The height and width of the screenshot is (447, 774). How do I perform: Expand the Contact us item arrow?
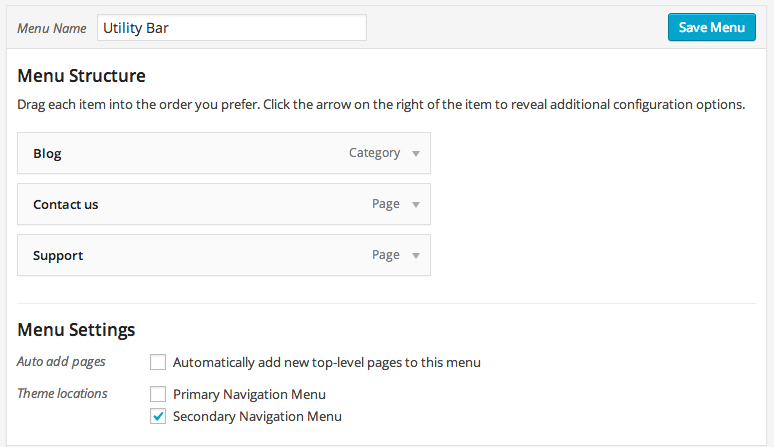(x=416, y=205)
